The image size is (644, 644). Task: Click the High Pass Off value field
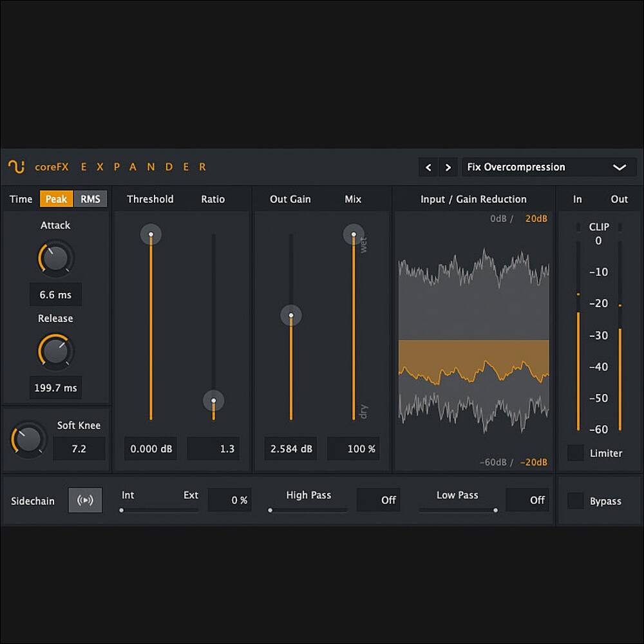pyautogui.click(x=379, y=500)
